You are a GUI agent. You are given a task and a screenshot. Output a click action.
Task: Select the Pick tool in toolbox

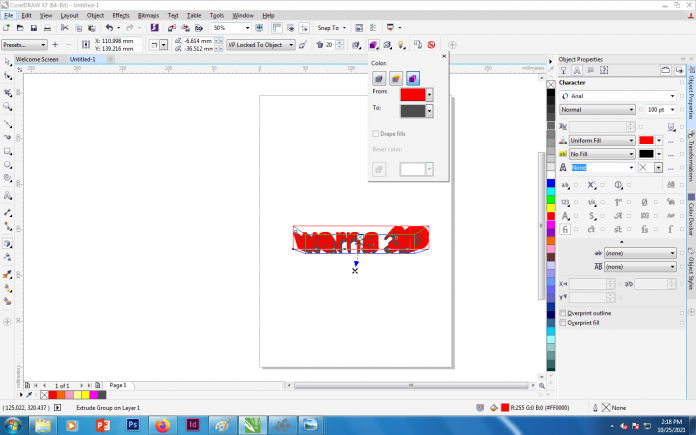(x=8, y=62)
